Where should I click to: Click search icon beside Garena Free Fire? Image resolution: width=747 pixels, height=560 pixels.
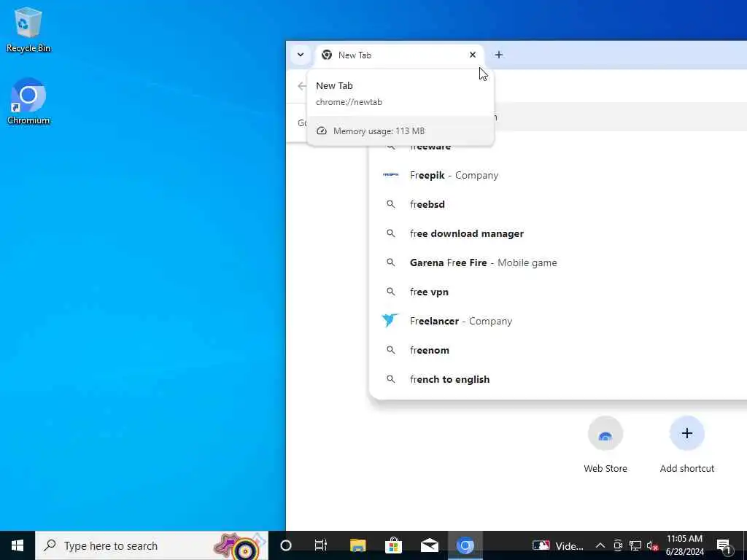point(391,262)
